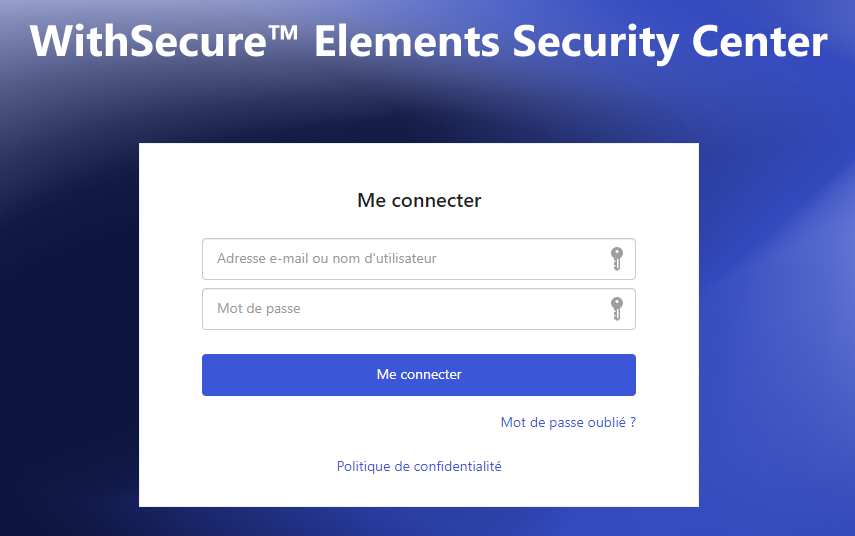This screenshot has height=536, width=855.
Task: Open the 'Mot de passe oublié ?' link
Action: pos(568,423)
